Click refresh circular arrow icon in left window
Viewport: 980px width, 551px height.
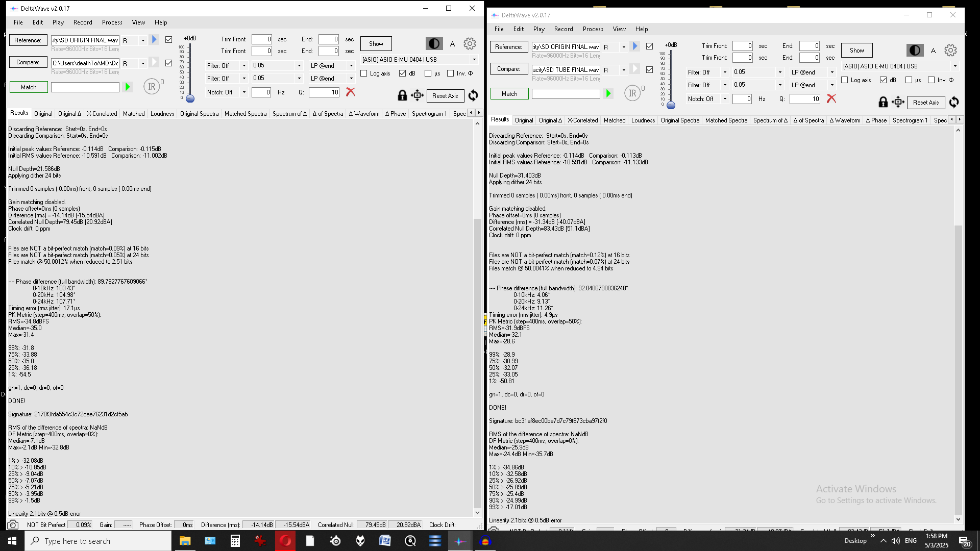[473, 95]
